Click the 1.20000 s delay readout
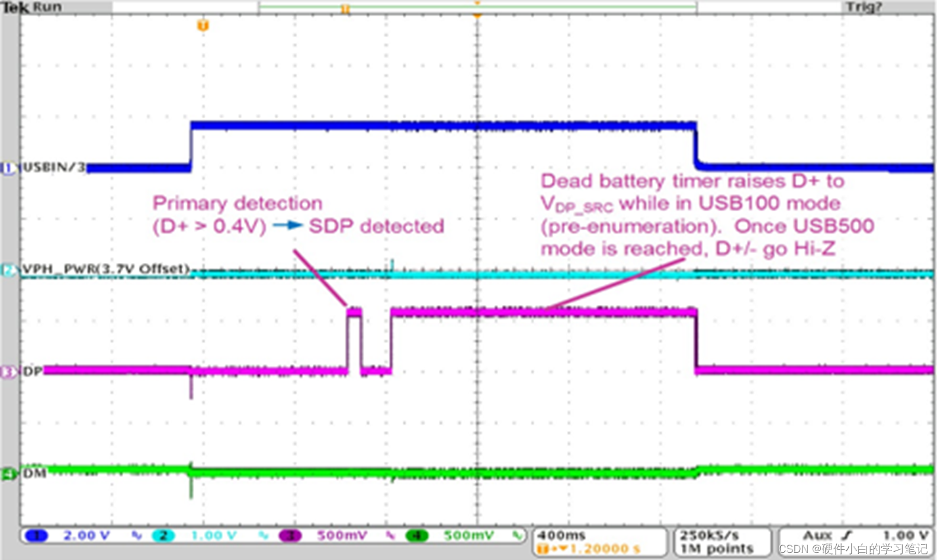 pos(605,549)
